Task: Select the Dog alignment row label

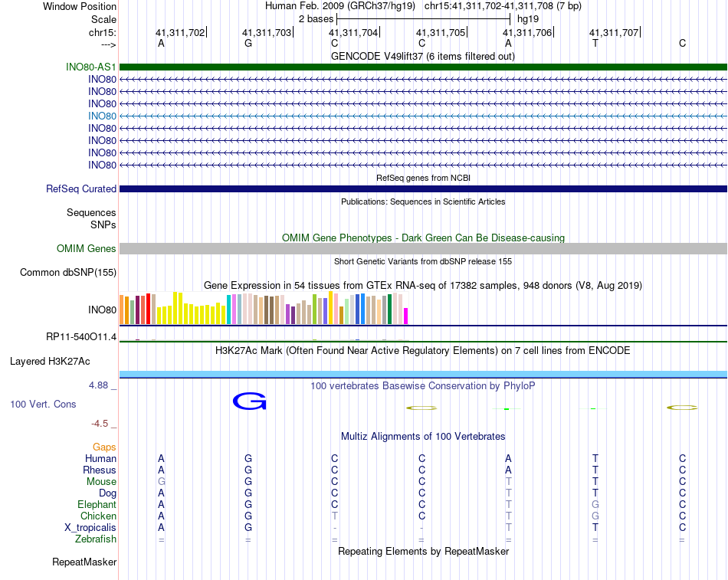Action: tap(108, 493)
